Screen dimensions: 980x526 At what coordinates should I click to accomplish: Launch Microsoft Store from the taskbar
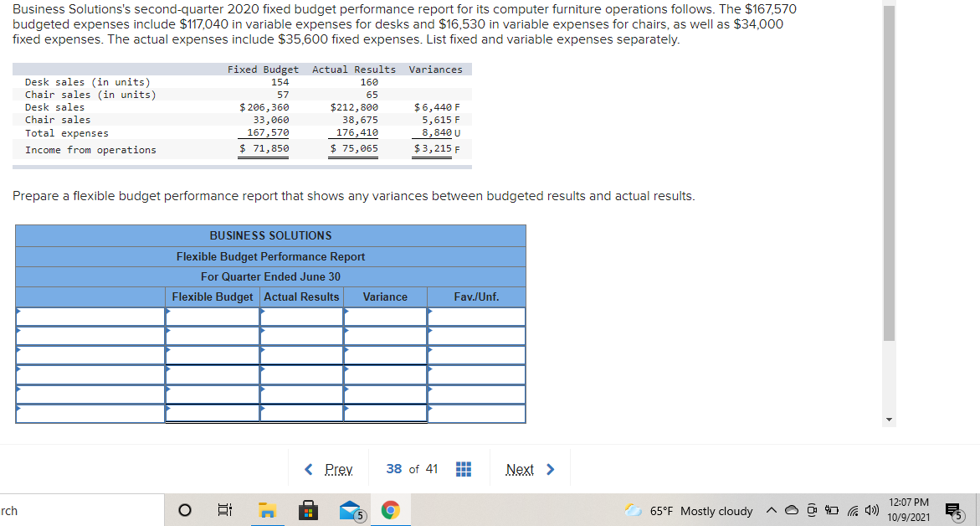[307, 510]
